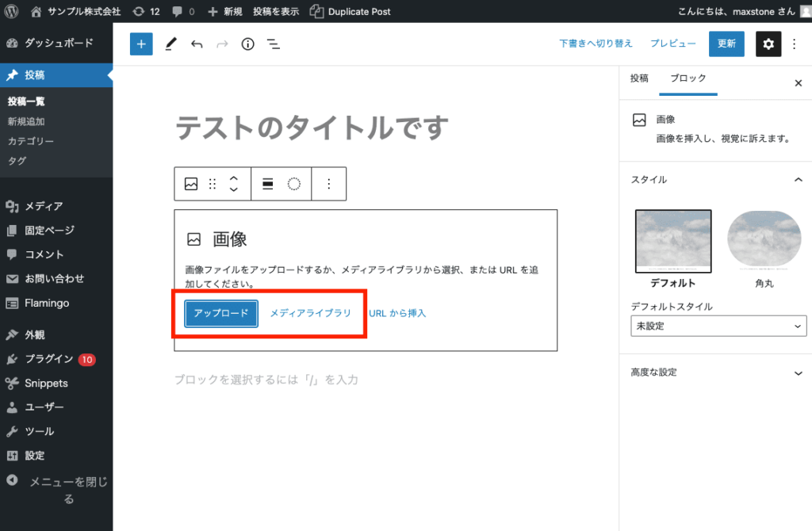Open the block inserter with the blue plus icon
The width and height of the screenshot is (812, 531).
(x=141, y=44)
